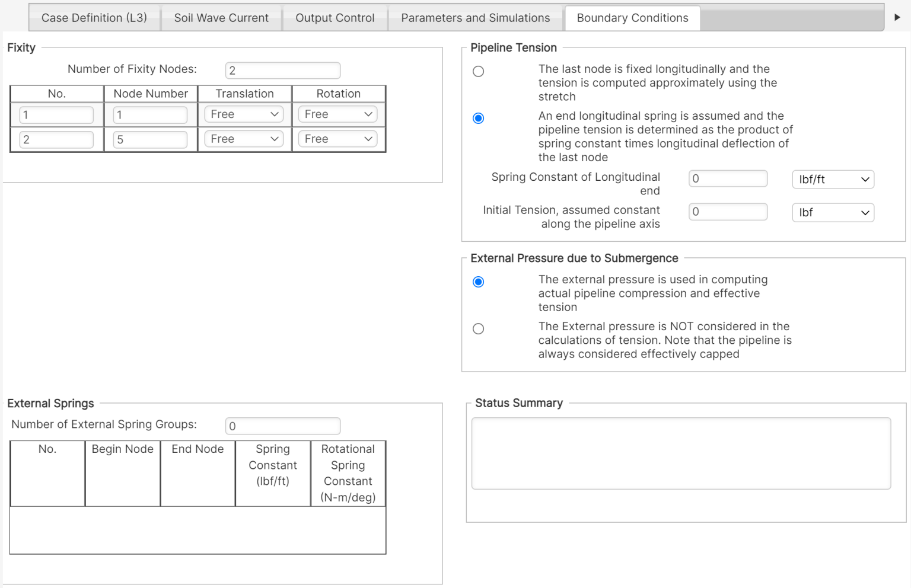Open the Translation dropdown for fixity node 1
Viewport: 911px width, 588px height.
point(244,114)
